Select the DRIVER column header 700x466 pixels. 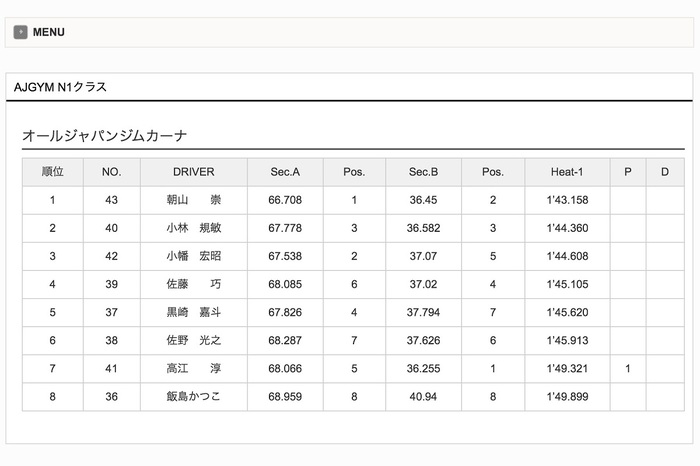[193, 172]
